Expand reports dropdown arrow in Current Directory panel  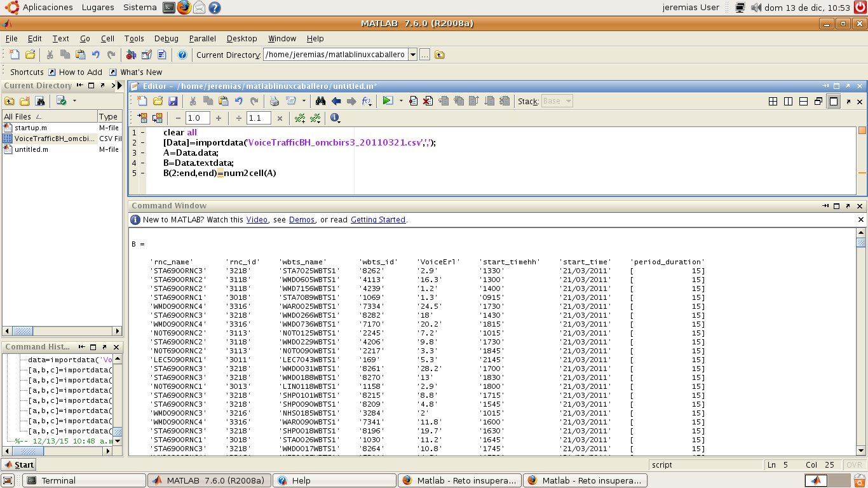coord(74,101)
